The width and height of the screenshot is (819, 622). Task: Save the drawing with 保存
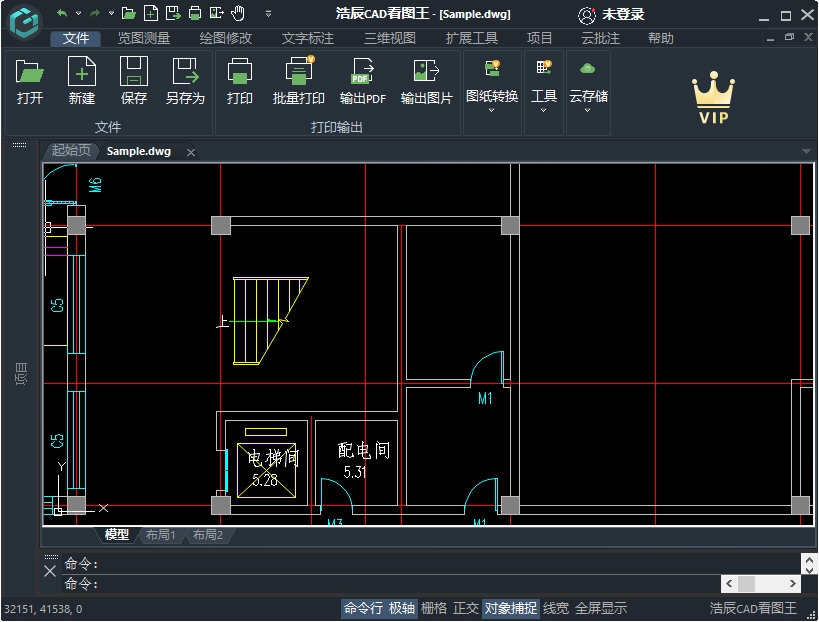point(134,82)
